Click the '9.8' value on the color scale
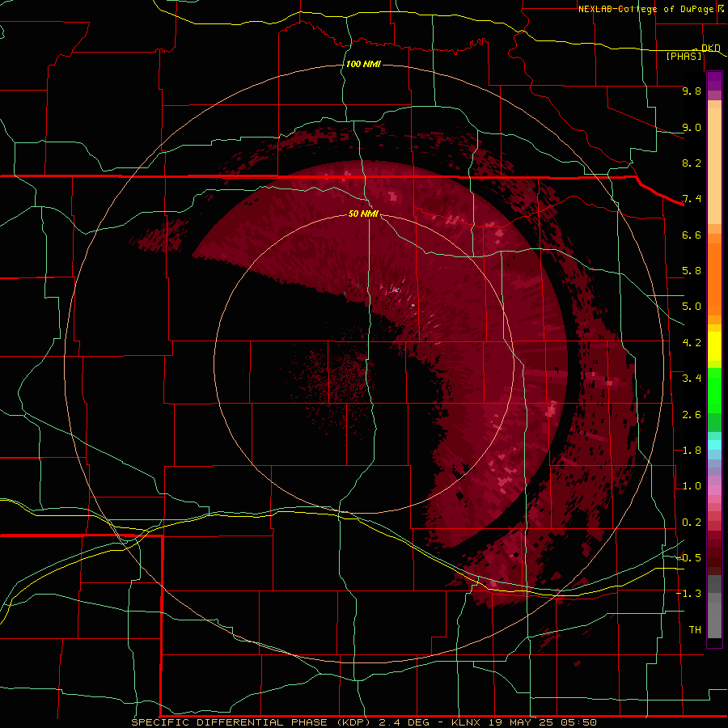 tap(692, 91)
